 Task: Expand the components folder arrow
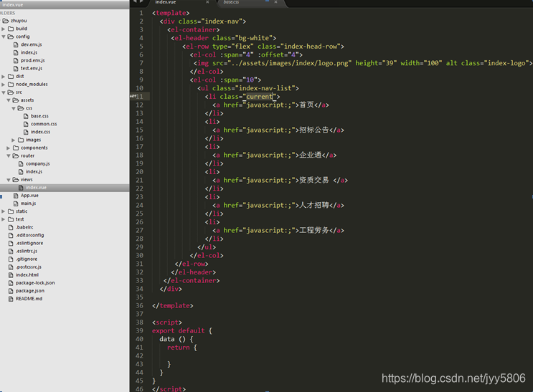click(x=9, y=148)
